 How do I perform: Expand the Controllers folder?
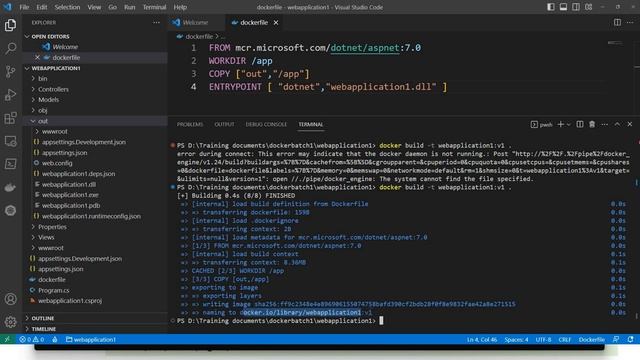[x=53, y=89]
